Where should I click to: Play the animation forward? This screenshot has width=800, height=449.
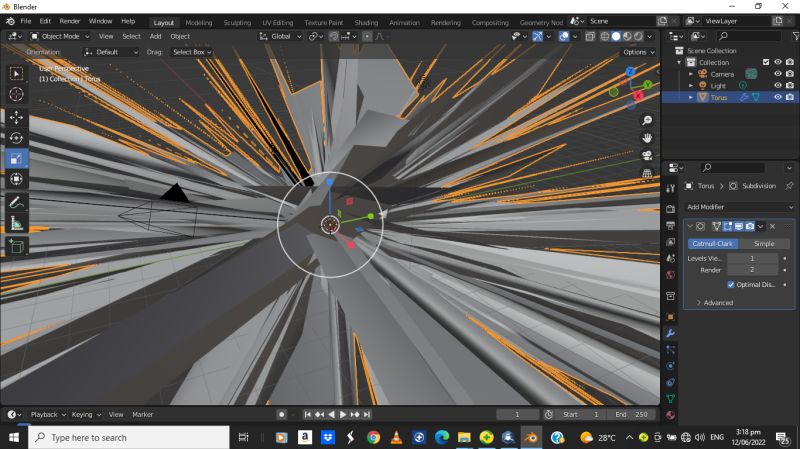click(x=343, y=414)
